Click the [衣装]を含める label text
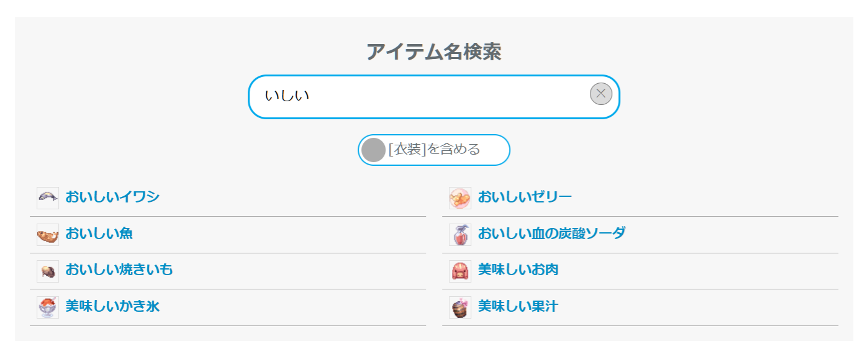This screenshot has width=868, height=354. pos(434,150)
